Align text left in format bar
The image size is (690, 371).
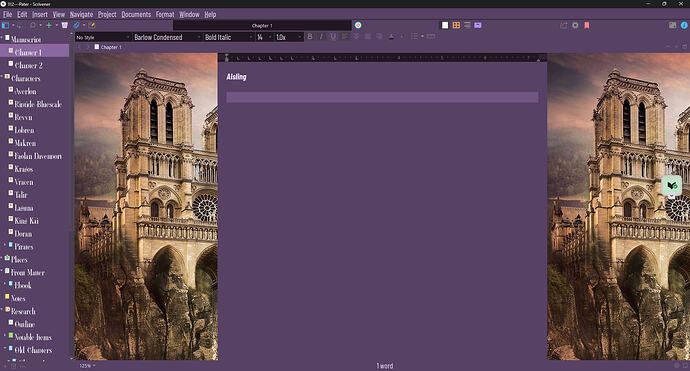(345, 37)
